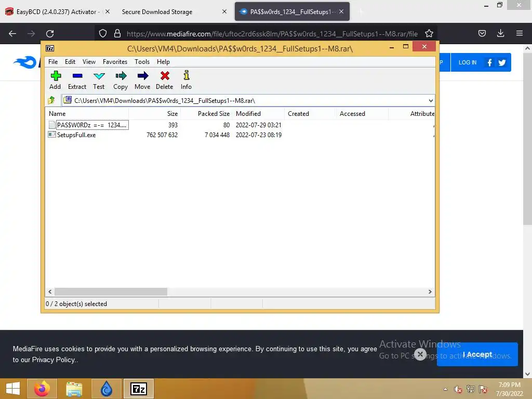Click the Copy toolbar button
The width and height of the screenshot is (532, 399).
121,81
